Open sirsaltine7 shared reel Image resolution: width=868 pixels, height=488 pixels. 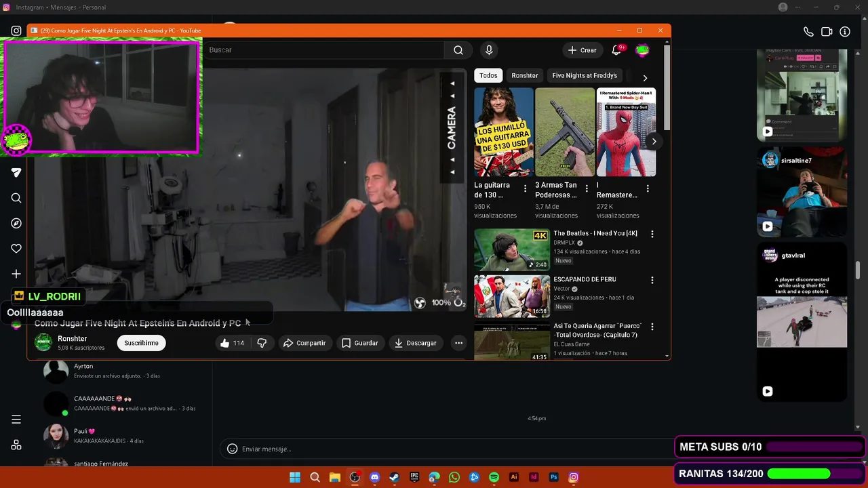802,192
